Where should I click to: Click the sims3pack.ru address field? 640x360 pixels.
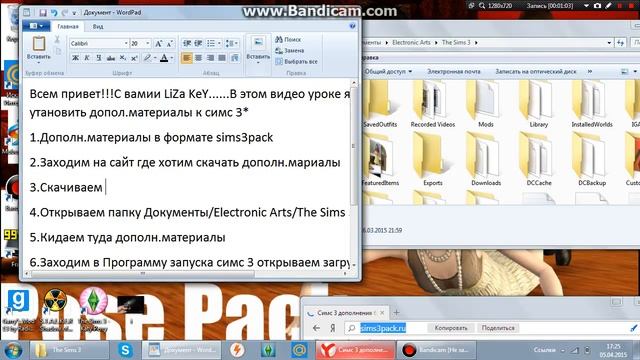(383, 328)
